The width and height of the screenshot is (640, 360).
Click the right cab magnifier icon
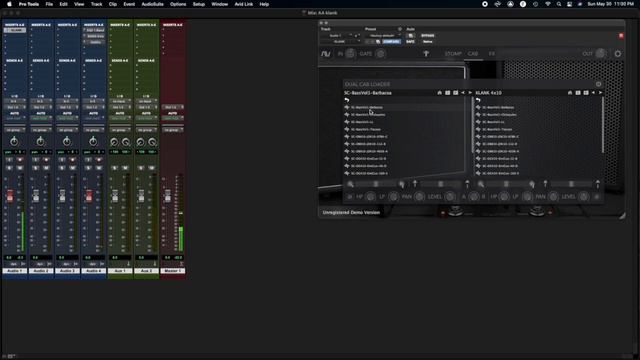[x=481, y=184]
